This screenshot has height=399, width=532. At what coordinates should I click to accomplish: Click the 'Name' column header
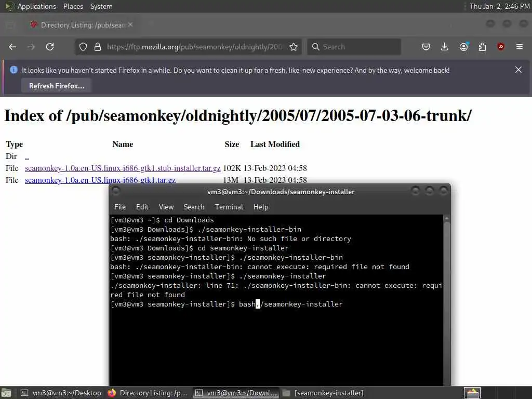coord(123,144)
